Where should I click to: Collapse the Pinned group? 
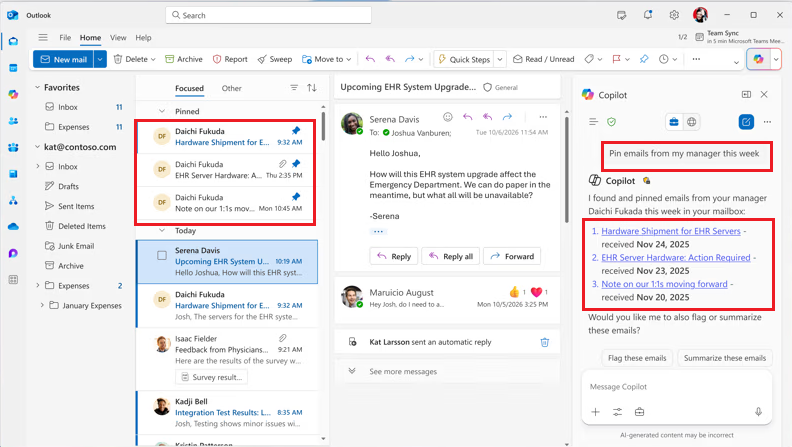[x=162, y=111]
